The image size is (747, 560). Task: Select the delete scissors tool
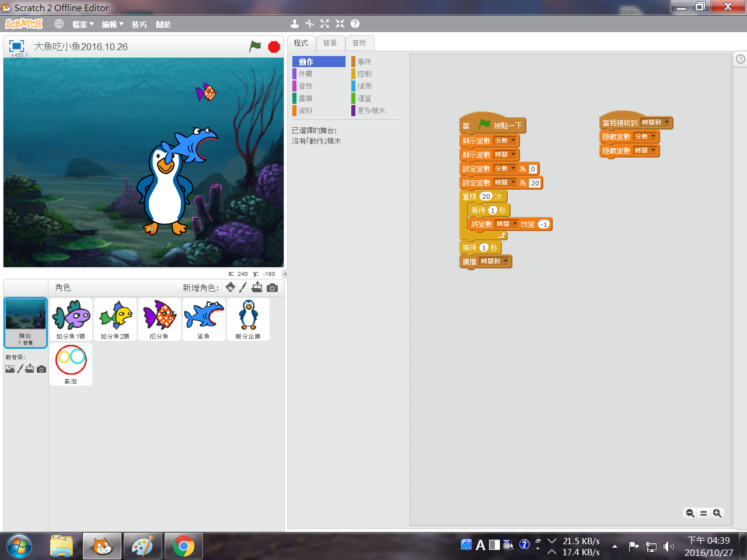(x=309, y=24)
